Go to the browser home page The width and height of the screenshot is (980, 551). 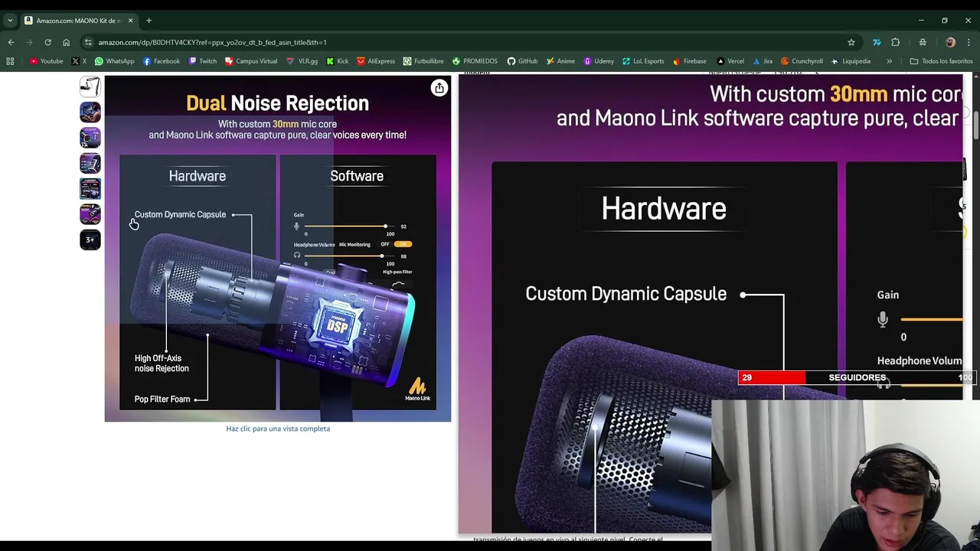tap(66, 42)
